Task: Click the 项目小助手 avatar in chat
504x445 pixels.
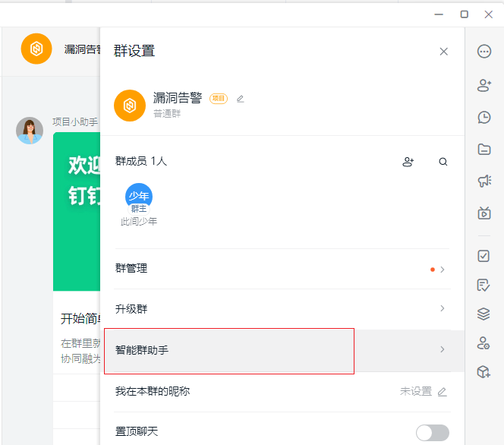Action: [x=30, y=131]
